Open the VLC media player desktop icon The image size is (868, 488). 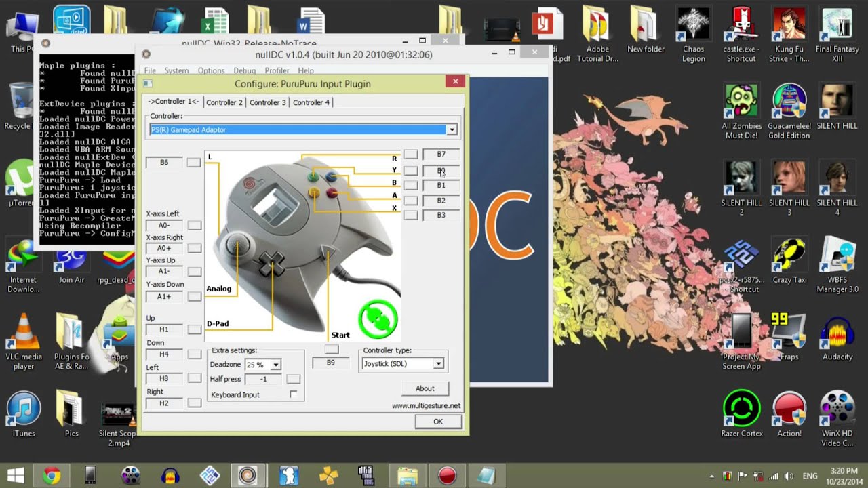tap(23, 342)
